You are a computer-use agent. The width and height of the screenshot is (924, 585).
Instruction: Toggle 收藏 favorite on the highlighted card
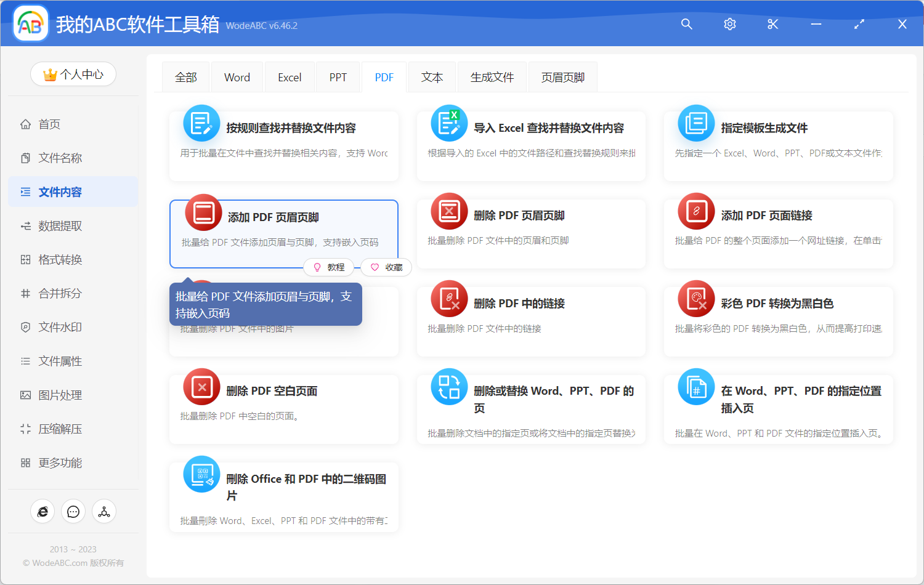386,267
